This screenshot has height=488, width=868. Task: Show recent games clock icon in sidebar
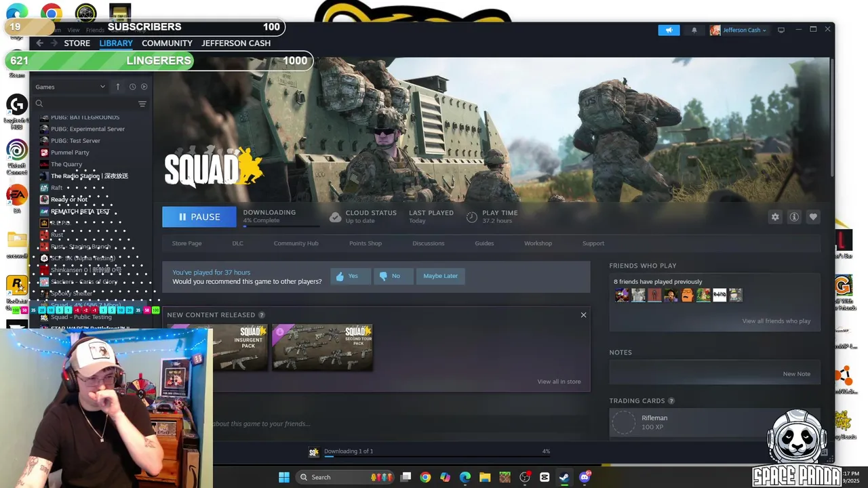pos(132,87)
